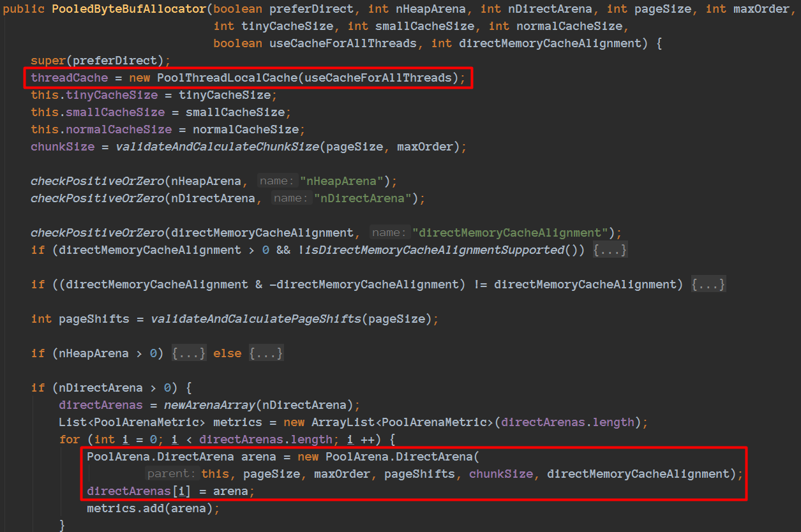The image size is (801, 532).
Task: Click validateAndCalculatePageShifts method call
Action: pyautogui.click(x=256, y=319)
